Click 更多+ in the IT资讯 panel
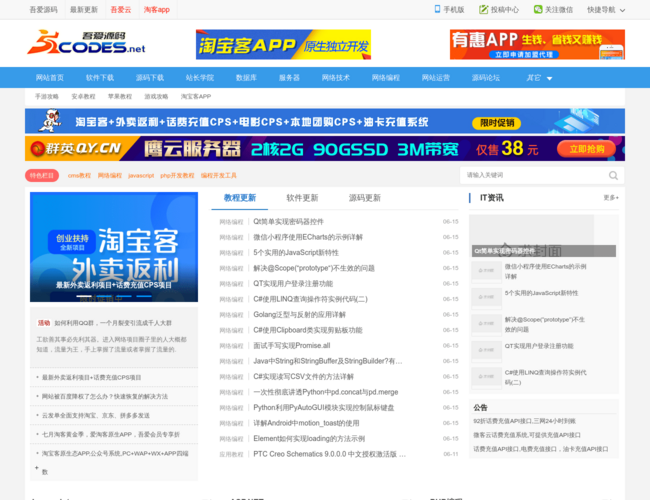Screen dimensions: 650x500 click(x=611, y=198)
